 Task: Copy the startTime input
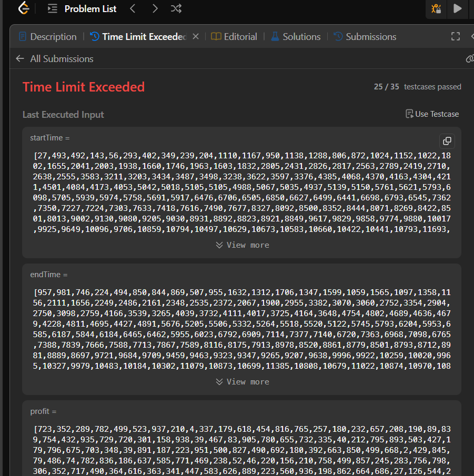(447, 141)
